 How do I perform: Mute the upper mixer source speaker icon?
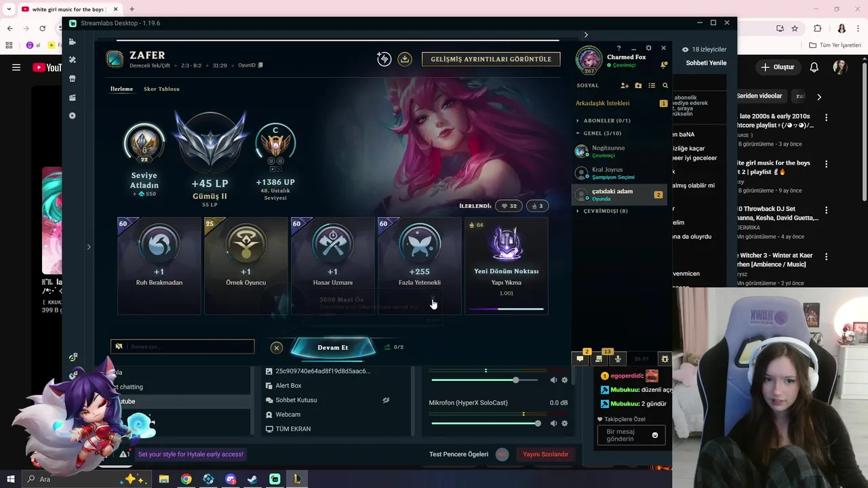[553, 380]
